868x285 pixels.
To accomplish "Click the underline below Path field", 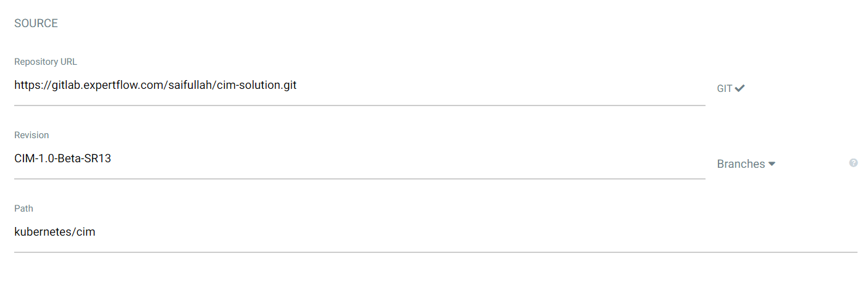I will click(436, 252).
